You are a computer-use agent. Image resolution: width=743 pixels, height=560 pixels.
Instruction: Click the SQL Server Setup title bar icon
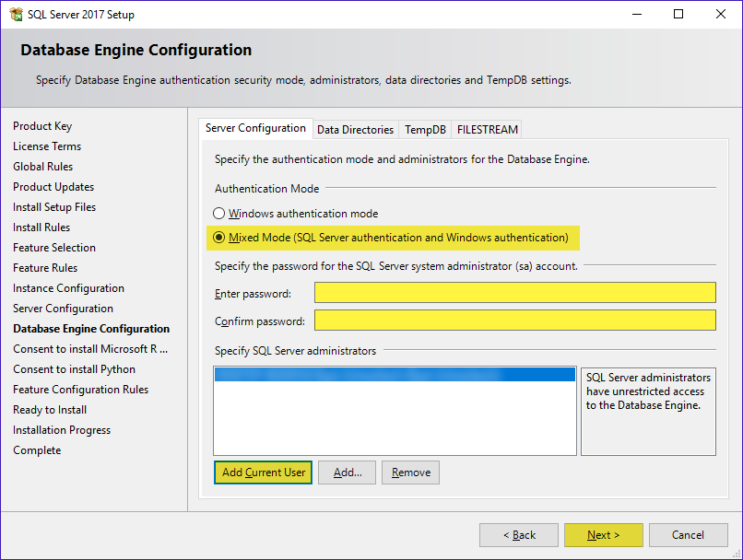click(x=16, y=14)
